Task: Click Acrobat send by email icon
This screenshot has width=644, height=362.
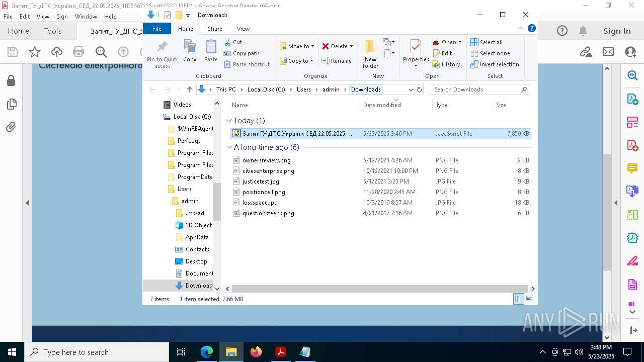Action: pos(608,52)
